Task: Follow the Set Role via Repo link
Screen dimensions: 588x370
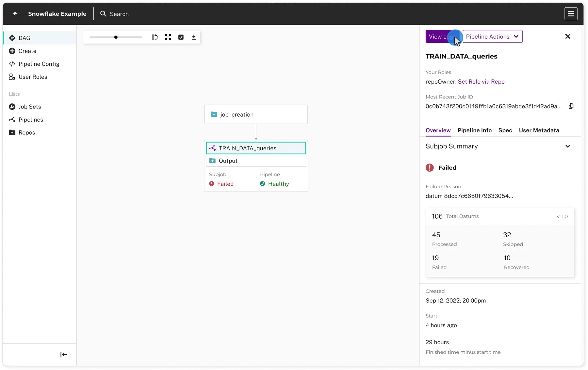Action: pyautogui.click(x=481, y=82)
